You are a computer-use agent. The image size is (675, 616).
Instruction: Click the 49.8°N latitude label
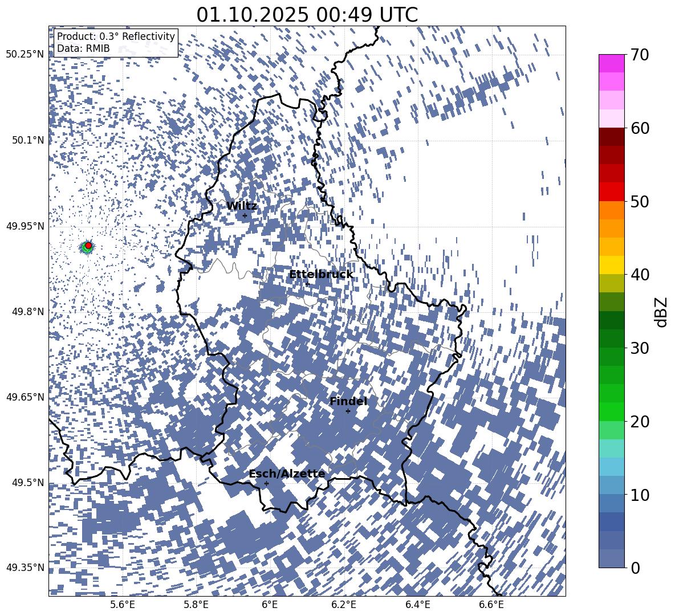coord(28,312)
